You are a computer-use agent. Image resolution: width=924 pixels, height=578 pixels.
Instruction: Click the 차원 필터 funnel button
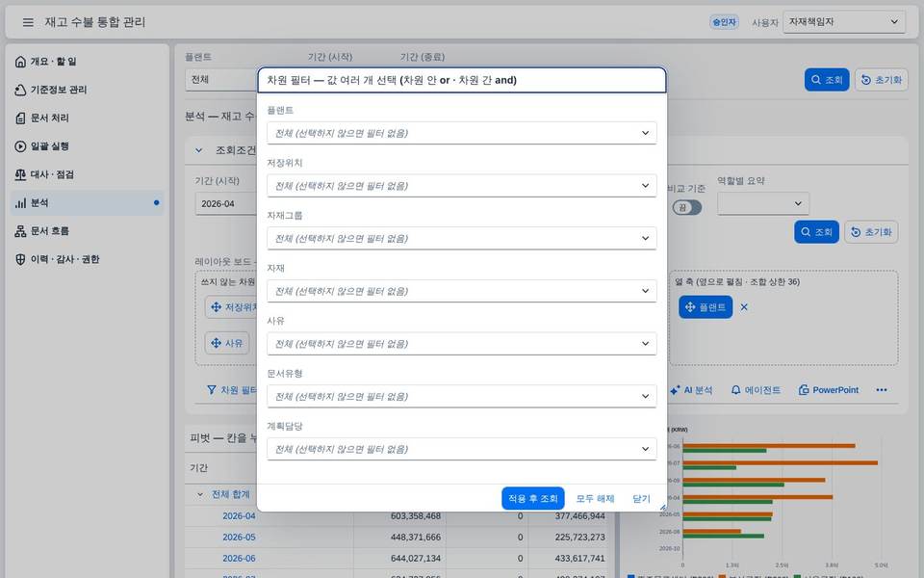coord(232,390)
